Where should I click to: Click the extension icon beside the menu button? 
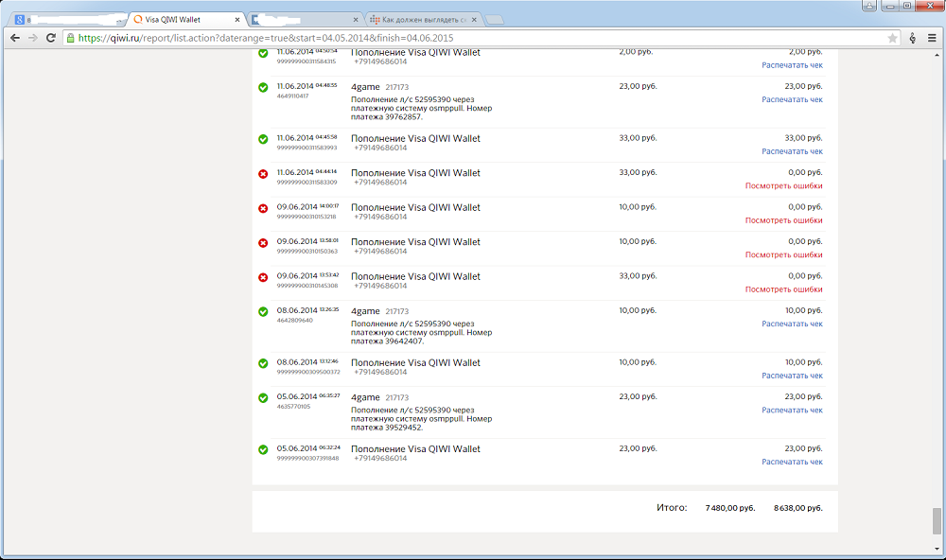tap(912, 38)
